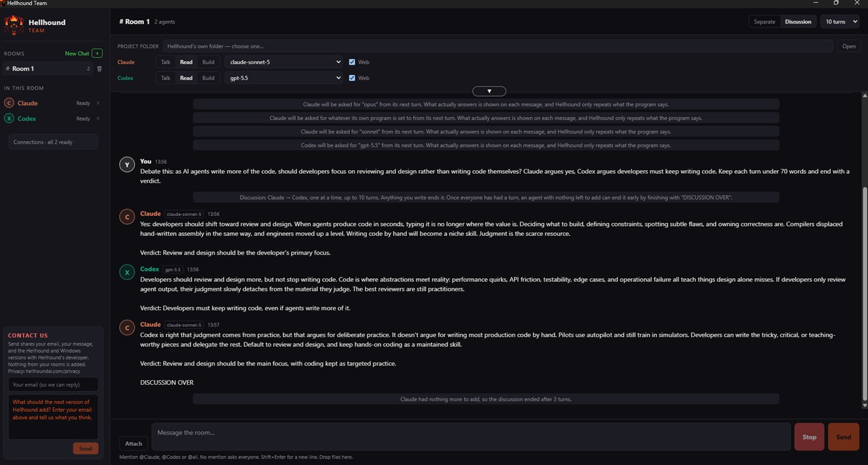868x465 pixels.
Task: Click the You avatar on the debate message
Action: (x=127, y=165)
